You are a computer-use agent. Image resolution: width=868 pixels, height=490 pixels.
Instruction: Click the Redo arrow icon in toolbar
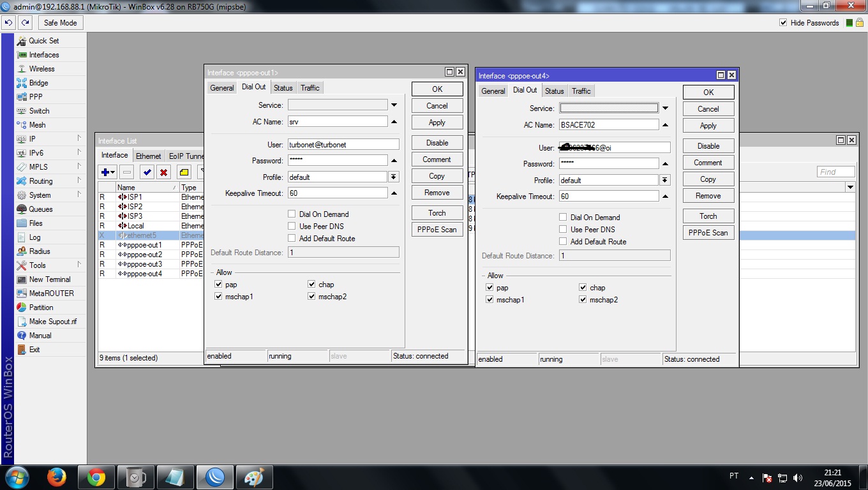(x=25, y=22)
